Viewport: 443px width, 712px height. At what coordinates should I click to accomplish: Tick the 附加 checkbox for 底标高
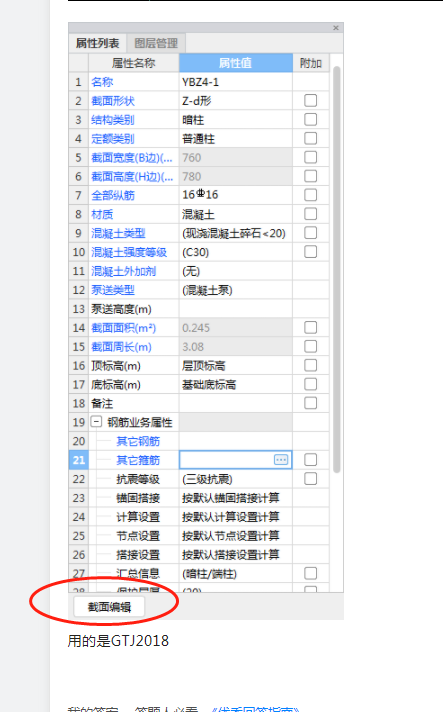tap(310, 384)
